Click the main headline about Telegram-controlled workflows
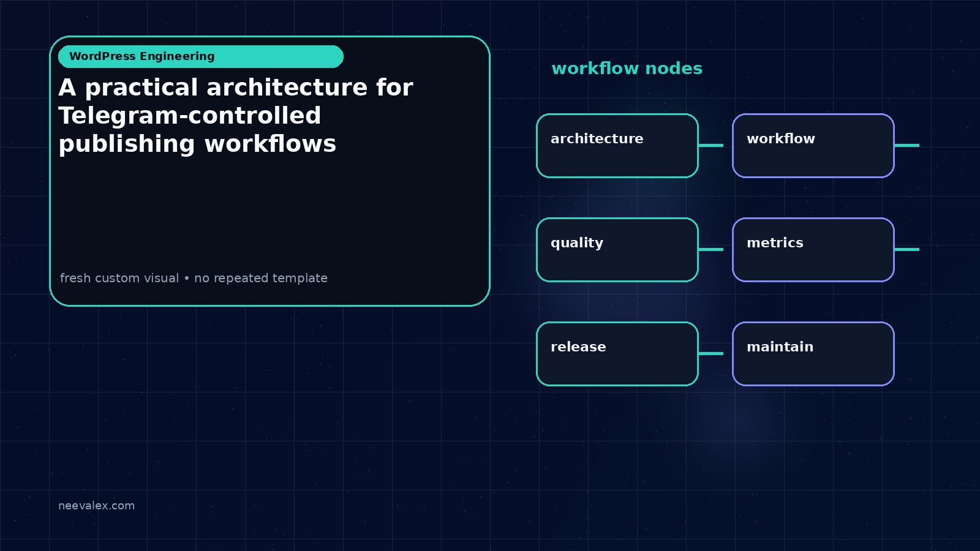980x551 pixels. pyautogui.click(x=236, y=116)
